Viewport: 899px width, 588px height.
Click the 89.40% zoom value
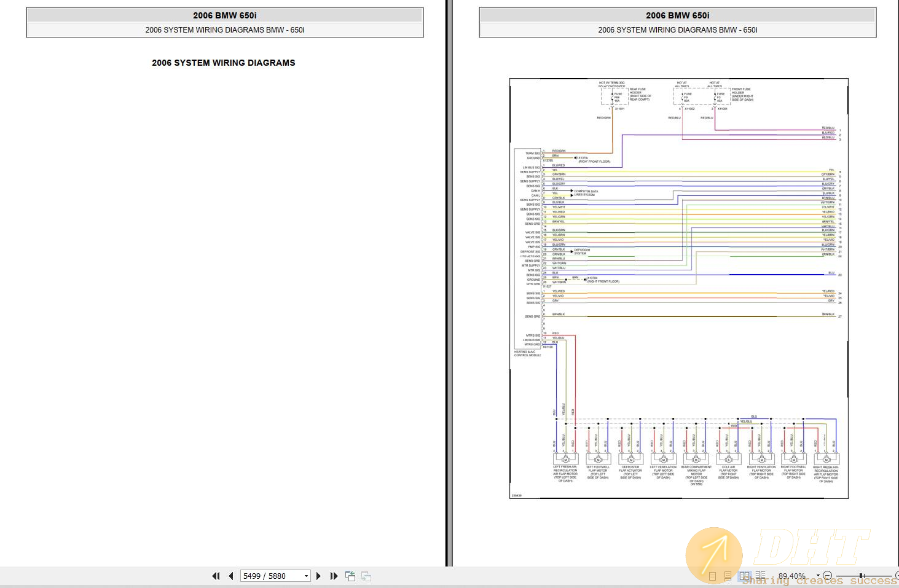coord(791,576)
